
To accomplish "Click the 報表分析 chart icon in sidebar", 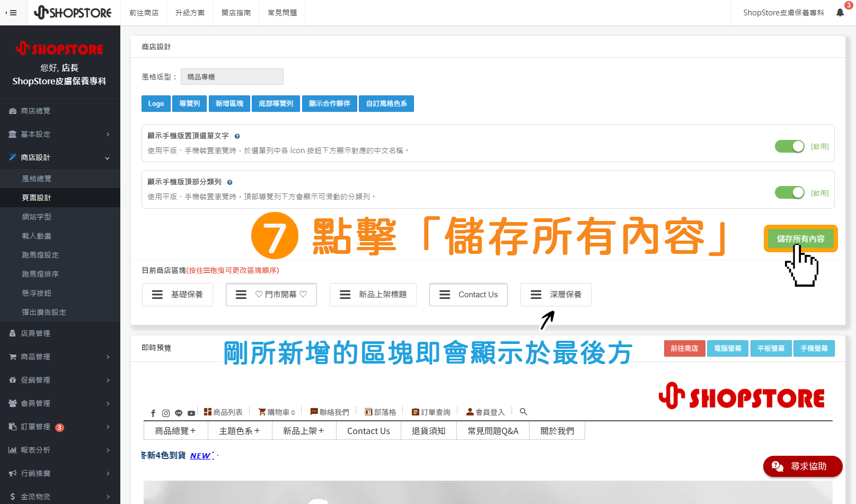I will 13,450.
